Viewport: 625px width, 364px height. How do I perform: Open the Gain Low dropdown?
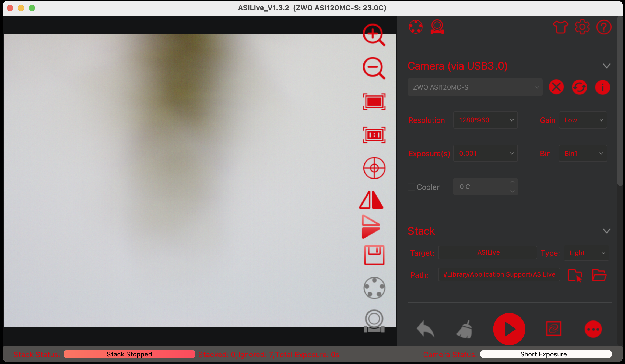click(583, 120)
